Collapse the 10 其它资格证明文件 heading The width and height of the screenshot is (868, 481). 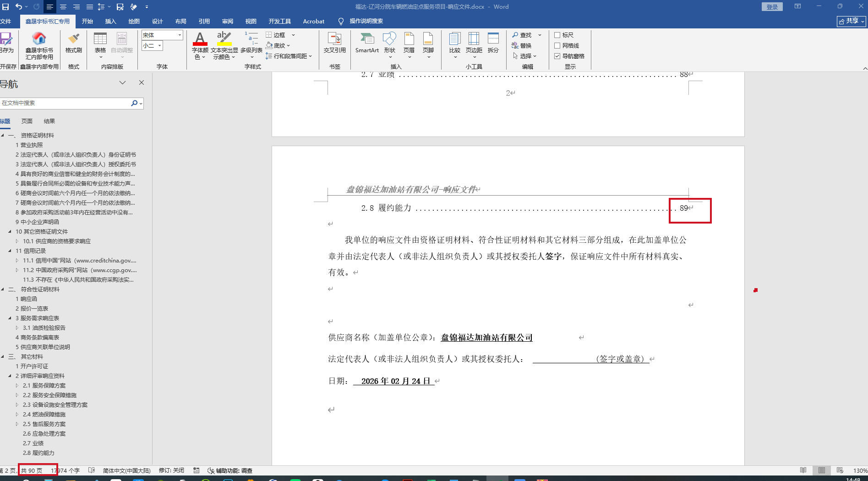(x=10, y=232)
